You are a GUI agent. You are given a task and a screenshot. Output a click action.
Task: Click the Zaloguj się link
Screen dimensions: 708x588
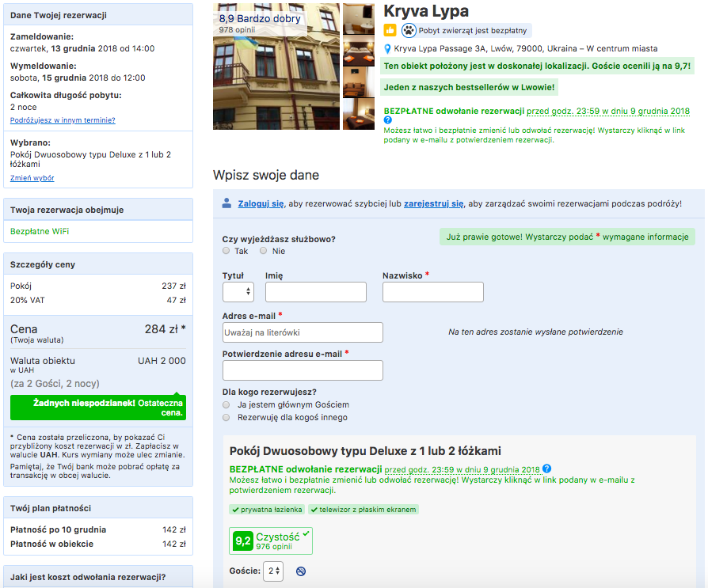coord(261,203)
